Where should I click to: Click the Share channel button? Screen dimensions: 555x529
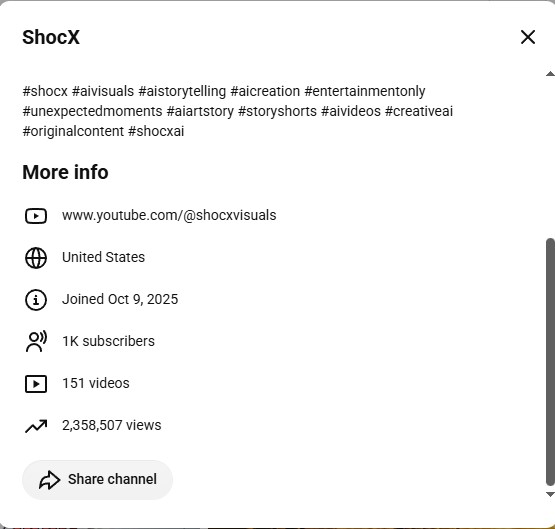97,480
